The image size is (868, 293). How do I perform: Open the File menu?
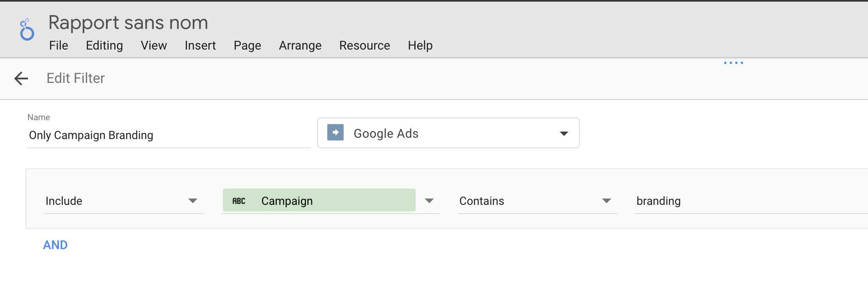point(59,46)
